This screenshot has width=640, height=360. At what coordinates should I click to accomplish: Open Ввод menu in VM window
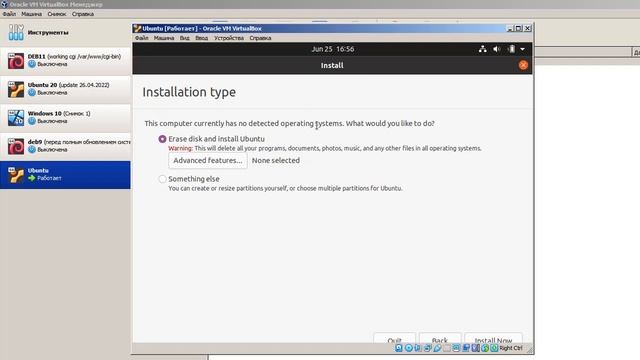click(201, 38)
